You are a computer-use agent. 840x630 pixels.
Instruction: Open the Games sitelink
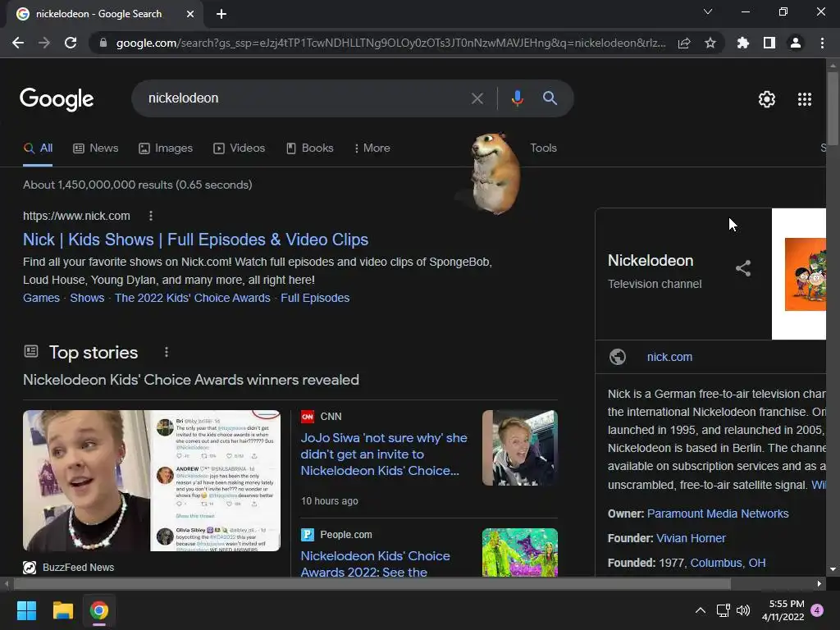41,298
